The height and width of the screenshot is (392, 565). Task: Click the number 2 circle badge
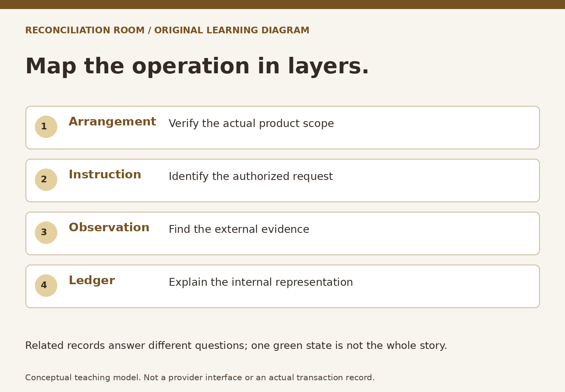pyautogui.click(x=46, y=180)
